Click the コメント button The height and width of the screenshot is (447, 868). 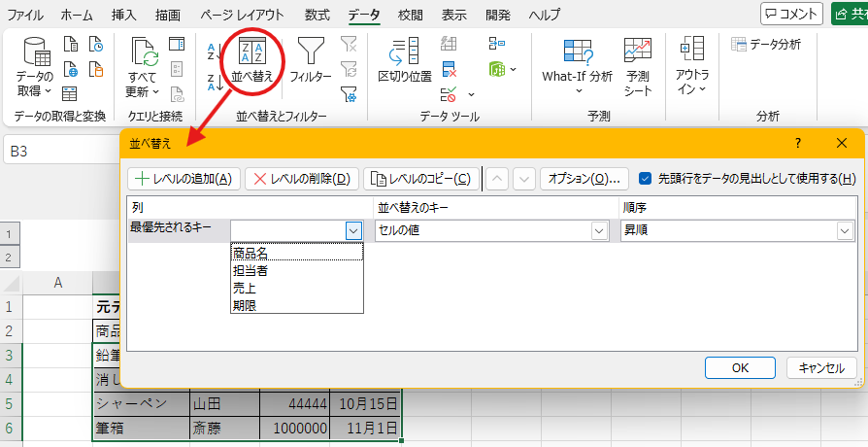(791, 15)
